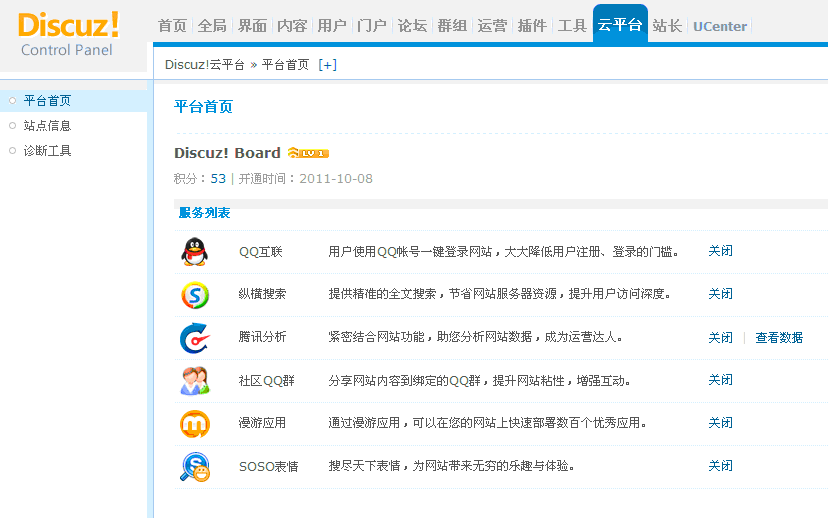Click the SOSO表情 smiley magnifier icon
The height and width of the screenshot is (518, 828).
pyautogui.click(x=195, y=467)
